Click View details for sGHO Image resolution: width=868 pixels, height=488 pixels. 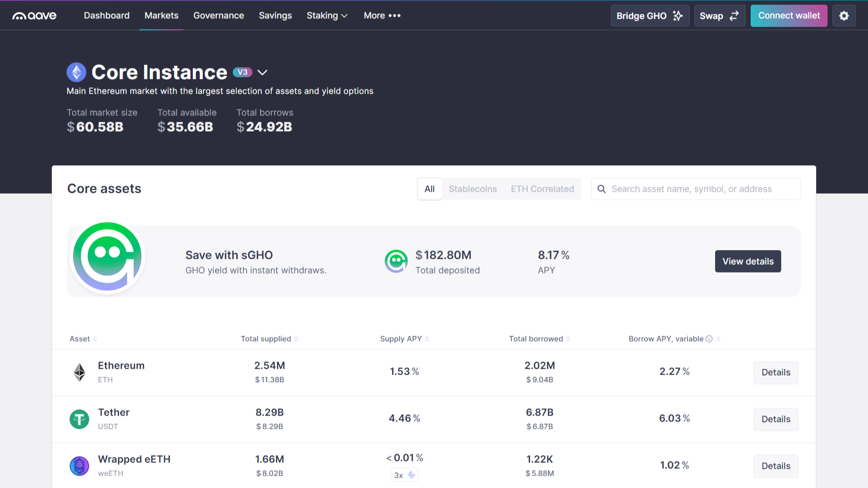[748, 261]
